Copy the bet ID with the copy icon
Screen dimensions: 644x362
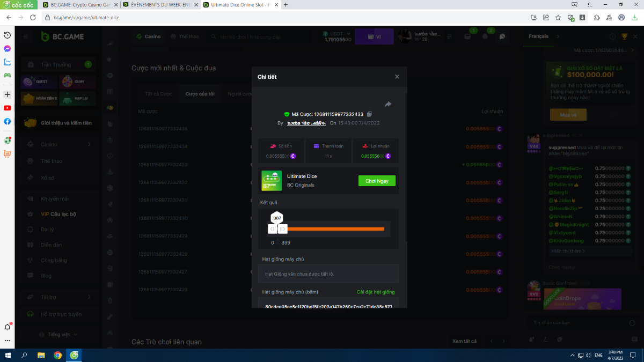tap(369, 114)
